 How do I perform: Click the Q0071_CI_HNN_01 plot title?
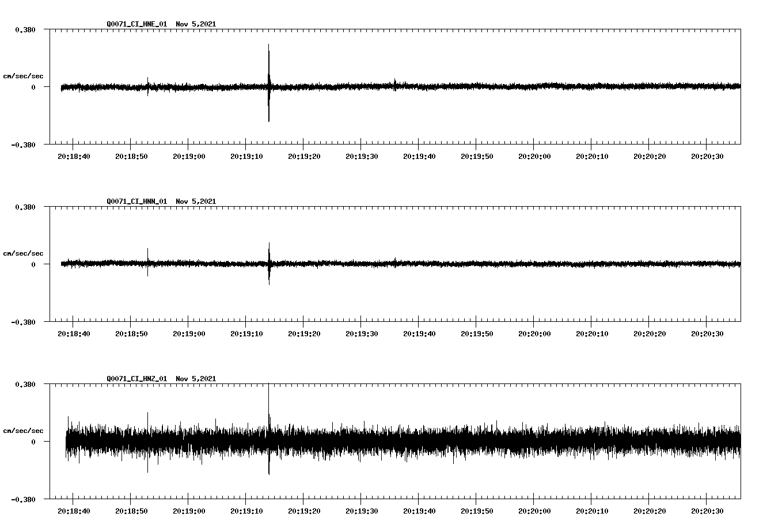coord(161,202)
